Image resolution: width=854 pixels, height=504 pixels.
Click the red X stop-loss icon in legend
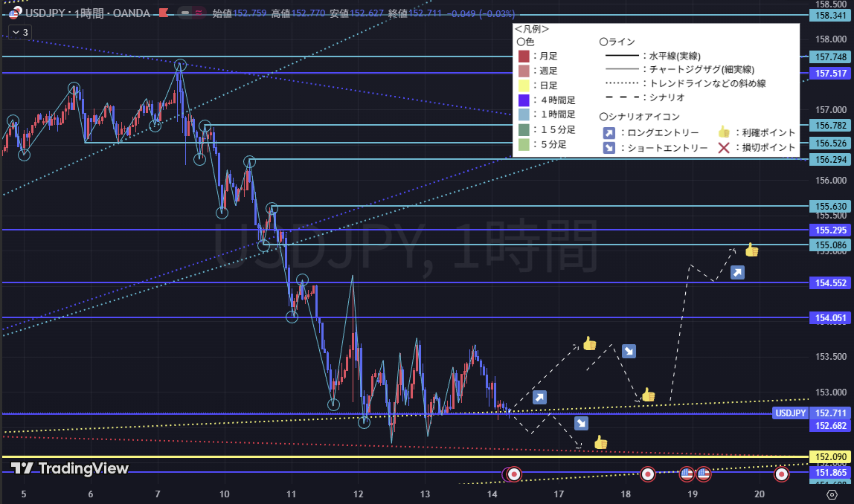pyautogui.click(x=722, y=148)
